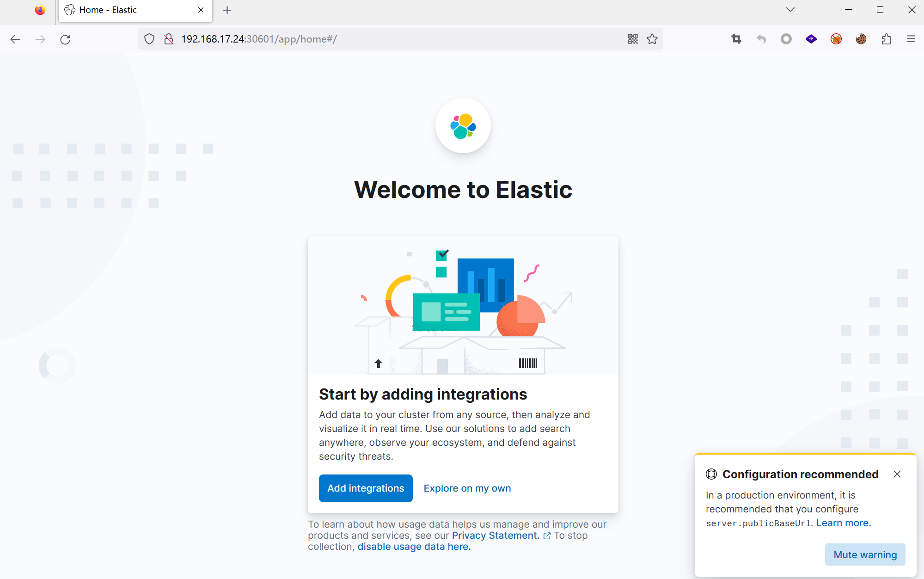The image size is (924, 579).
Task: Open the screenshot crop extension icon
Action: [x=736, y=39]
